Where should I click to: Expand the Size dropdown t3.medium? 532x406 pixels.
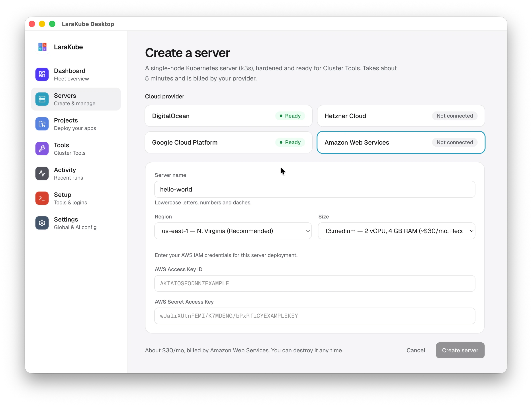pyautogui.click(x=397, y=231)
